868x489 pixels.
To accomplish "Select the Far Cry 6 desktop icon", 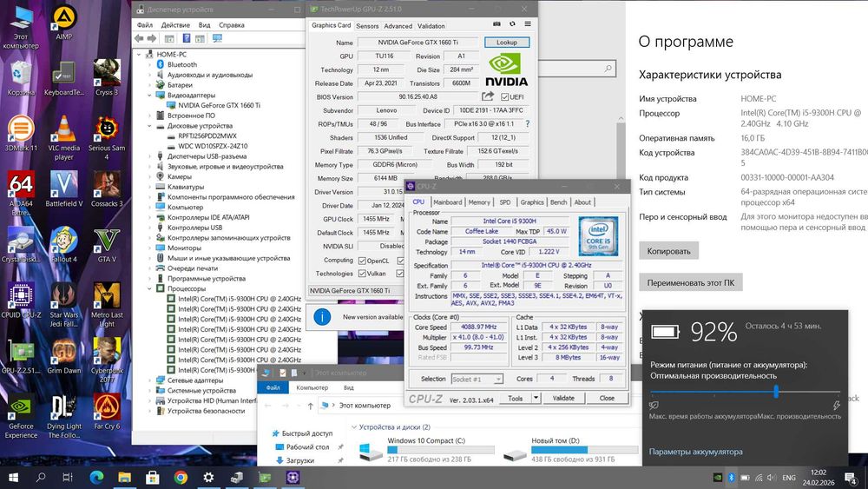I will point(106,412).
